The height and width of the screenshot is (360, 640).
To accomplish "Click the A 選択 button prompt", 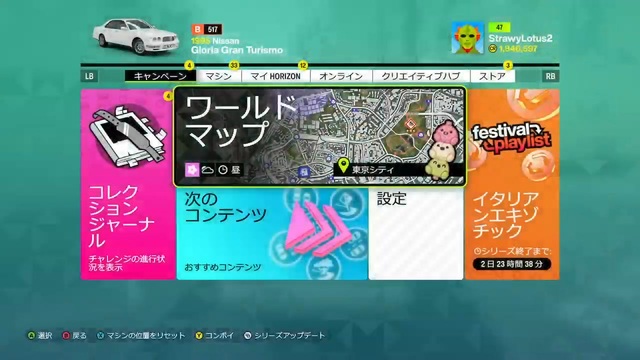I will [40, 336].
